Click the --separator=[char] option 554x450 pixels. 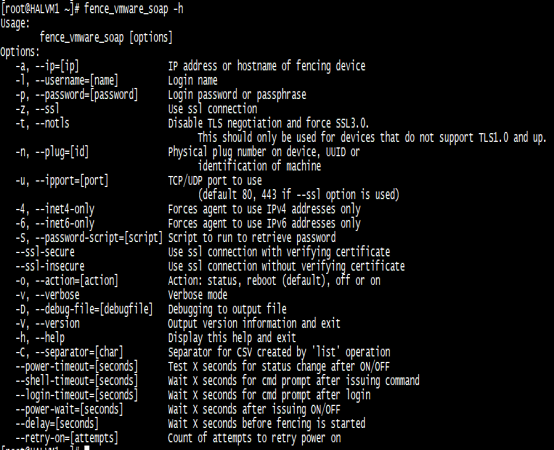coord(79,353)
